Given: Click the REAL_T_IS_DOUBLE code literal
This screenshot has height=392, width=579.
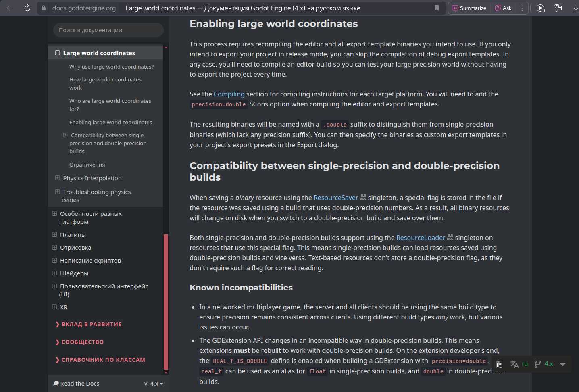Looking at the screenshot, I should click(x=240, y=361).
